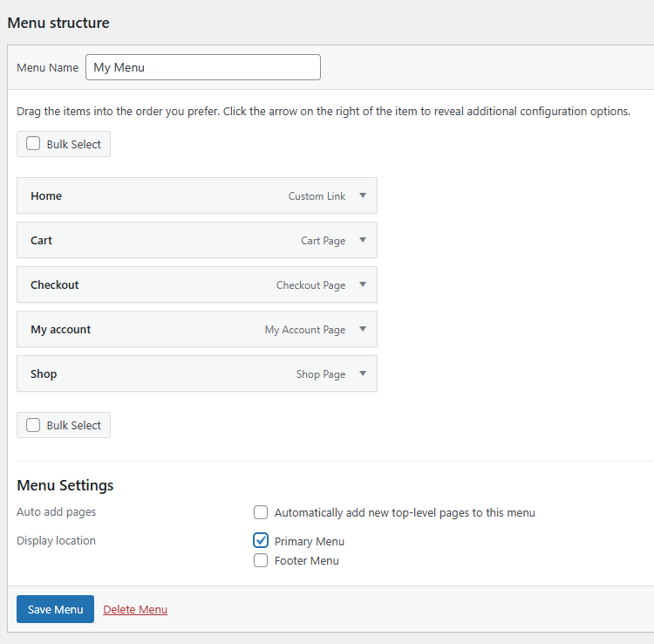Screen dimensions: 654x644
Task: Select the Cart menu item title
Action: 42,241
